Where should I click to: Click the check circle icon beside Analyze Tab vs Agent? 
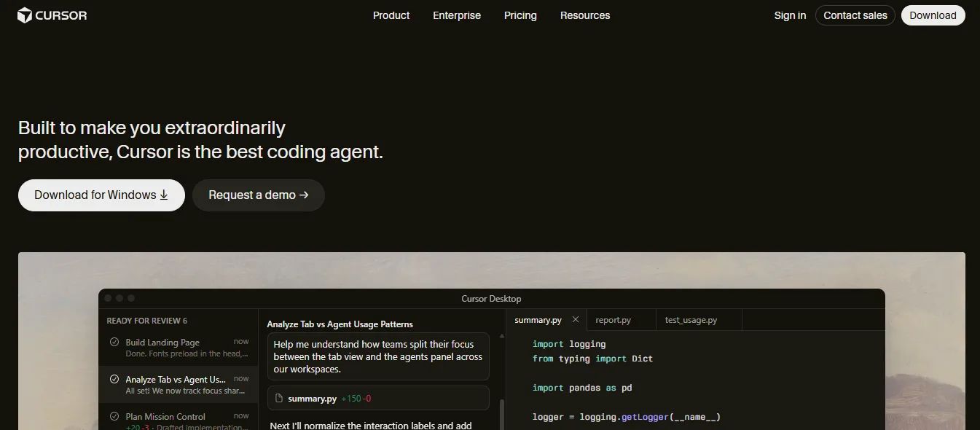(x=114, y=379)
